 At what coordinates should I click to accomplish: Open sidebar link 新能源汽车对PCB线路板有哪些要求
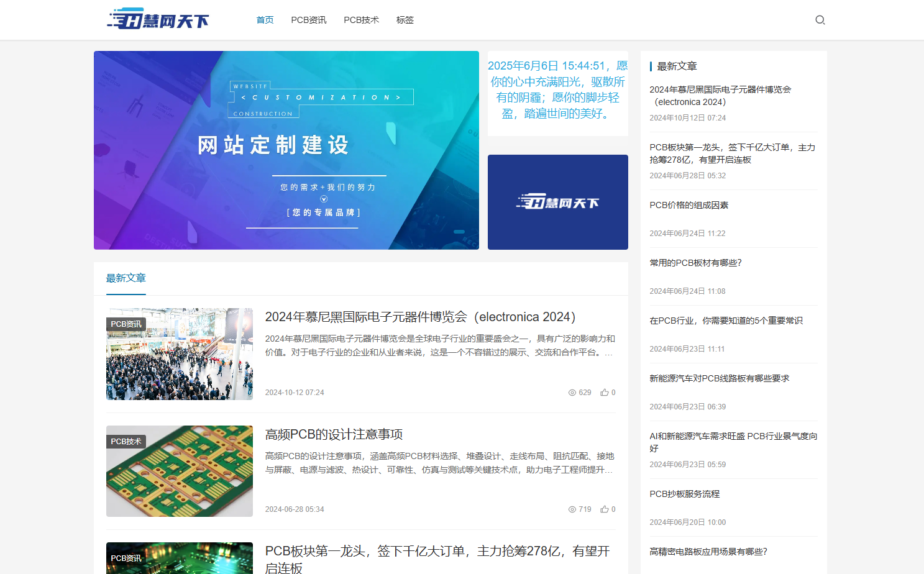point(720,378)
